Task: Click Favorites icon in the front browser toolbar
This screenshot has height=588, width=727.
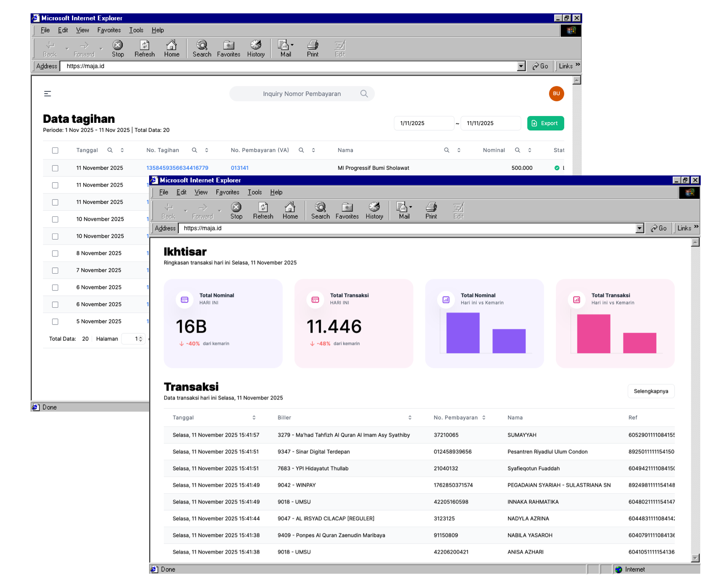Action: 347,210
